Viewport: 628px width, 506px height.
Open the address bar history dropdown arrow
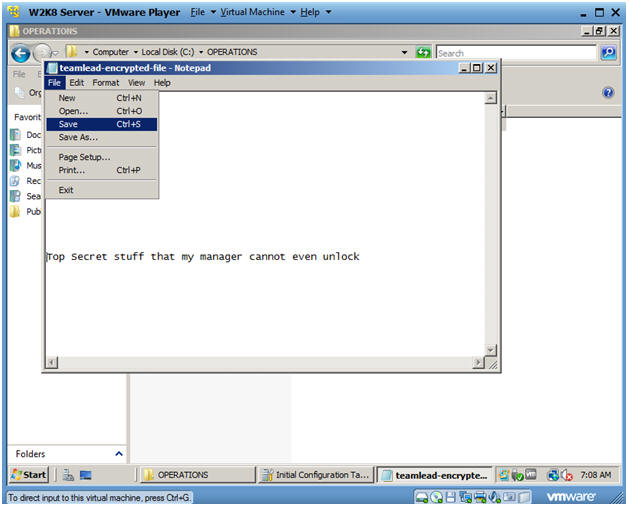tap(405, 52)
